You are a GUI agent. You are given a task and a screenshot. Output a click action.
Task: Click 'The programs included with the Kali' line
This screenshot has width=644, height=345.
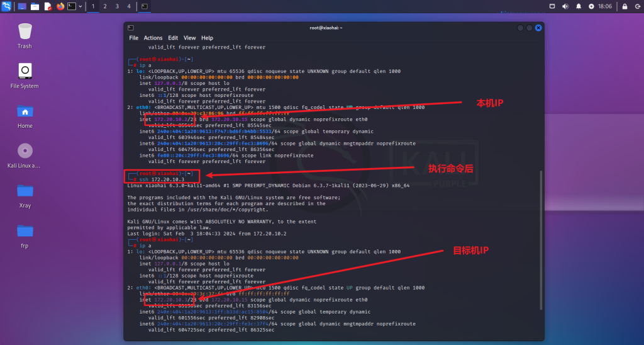pos(234,198)
